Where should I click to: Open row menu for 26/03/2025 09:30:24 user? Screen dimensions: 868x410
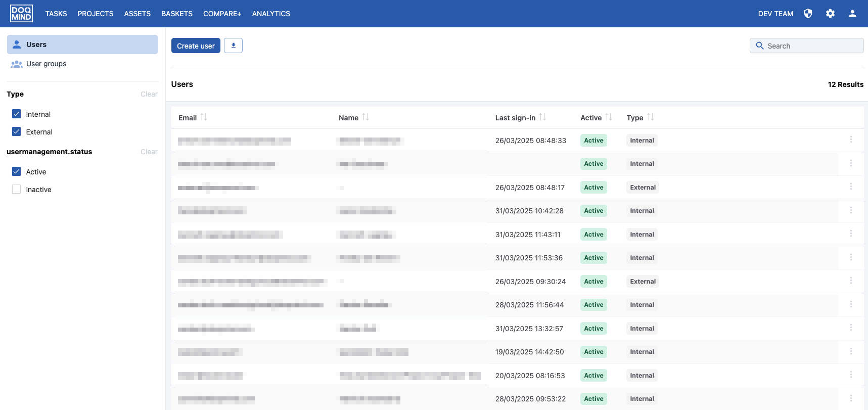(x=851, y=281)
